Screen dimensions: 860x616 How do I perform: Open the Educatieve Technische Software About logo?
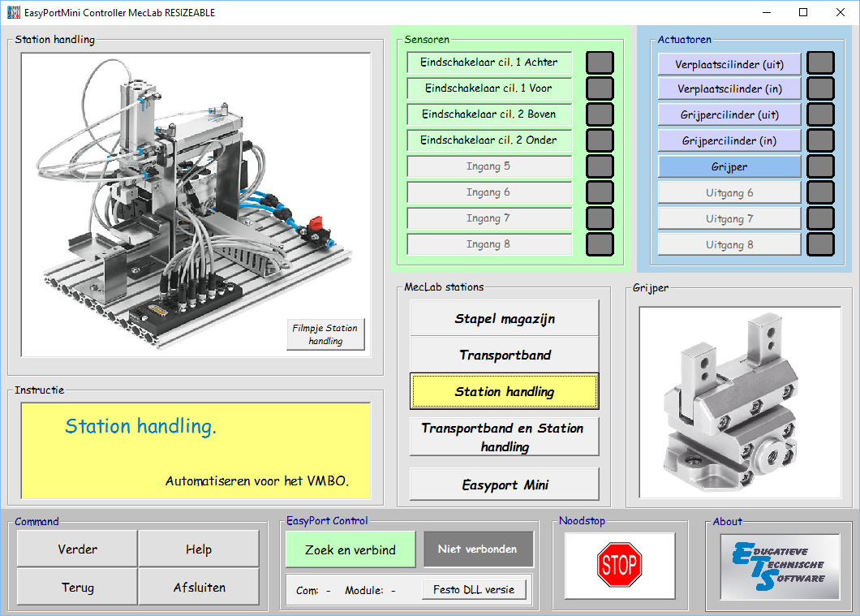click(780, 566)
